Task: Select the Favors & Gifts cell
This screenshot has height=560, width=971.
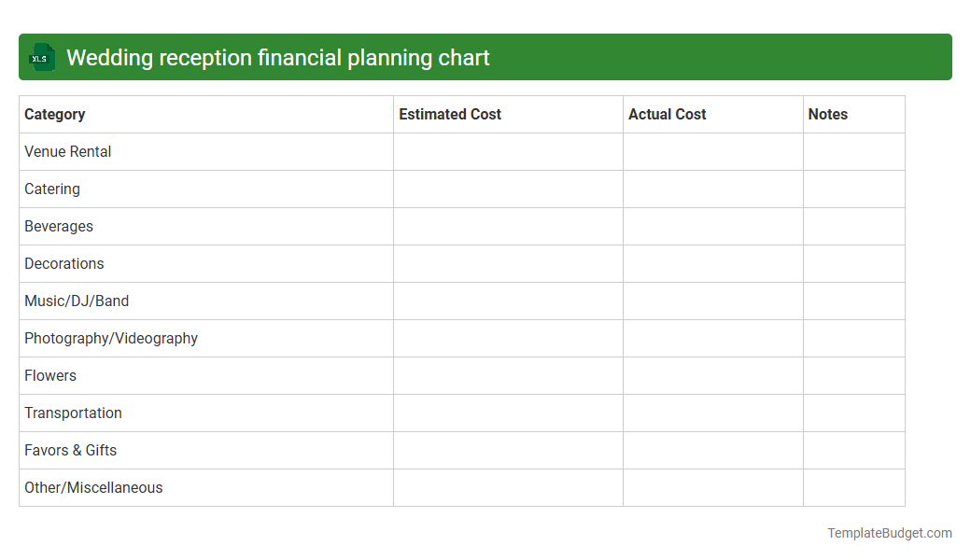Action: pos(70,450)
